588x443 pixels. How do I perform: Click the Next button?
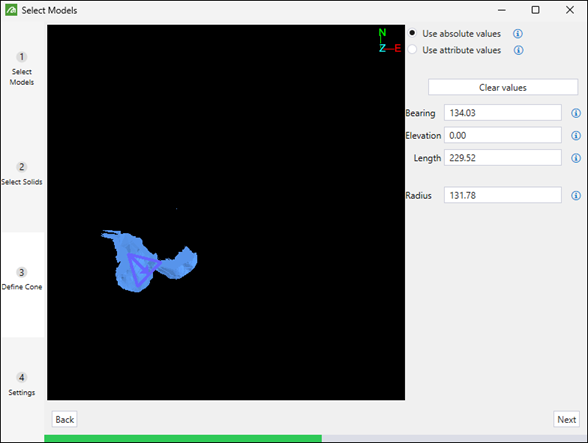pos(566,419)
